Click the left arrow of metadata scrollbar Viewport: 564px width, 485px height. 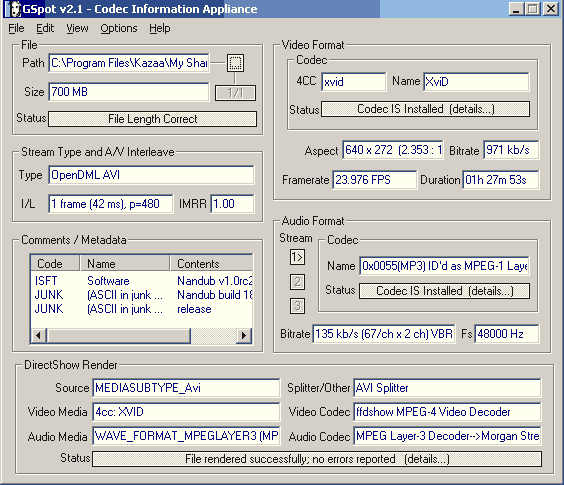pos(38,335)
